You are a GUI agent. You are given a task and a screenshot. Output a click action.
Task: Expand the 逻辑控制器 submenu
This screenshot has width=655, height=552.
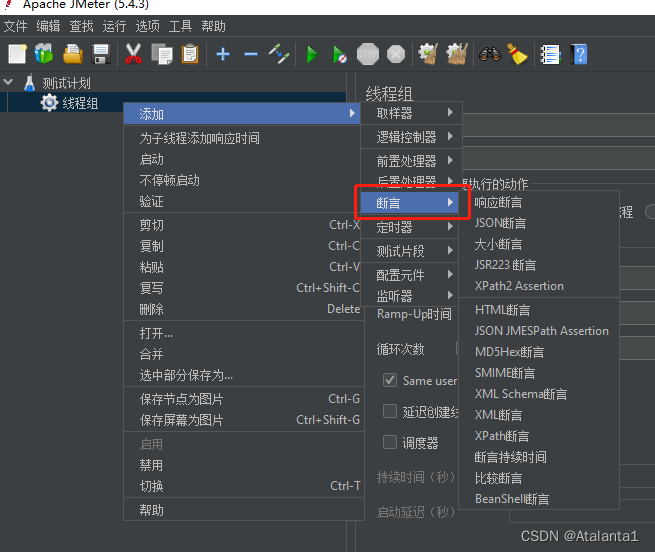411,137
